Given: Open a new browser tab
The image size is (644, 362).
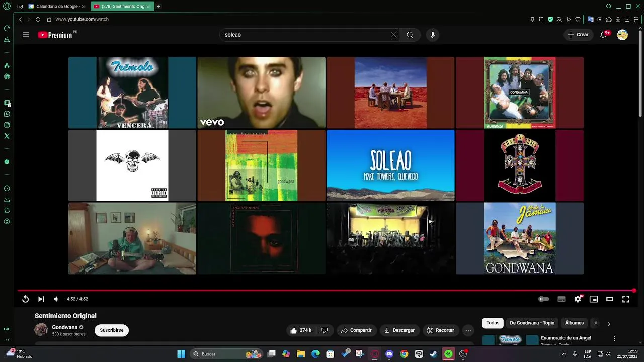Looking at the screenshot, I should 158,7.
